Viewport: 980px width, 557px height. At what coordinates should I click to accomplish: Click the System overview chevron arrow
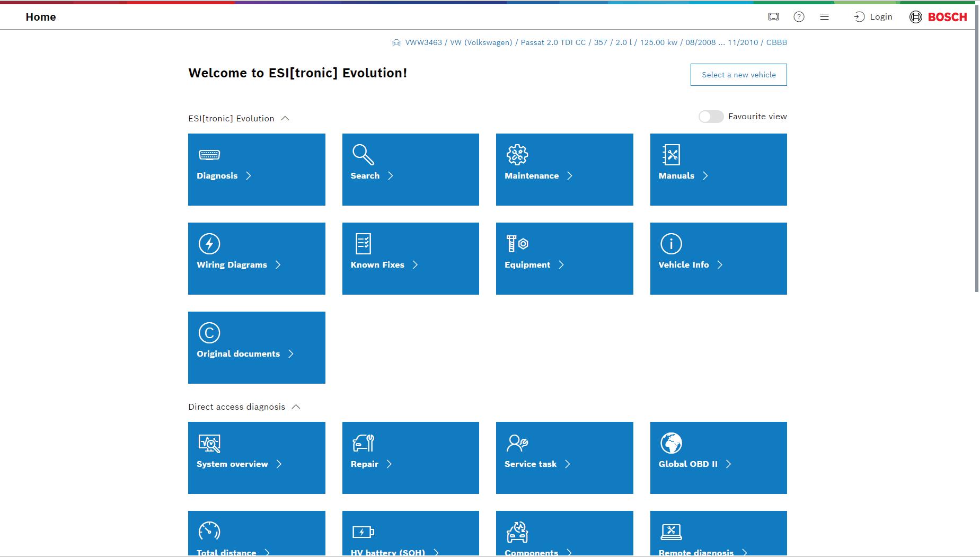click(279, 464)
